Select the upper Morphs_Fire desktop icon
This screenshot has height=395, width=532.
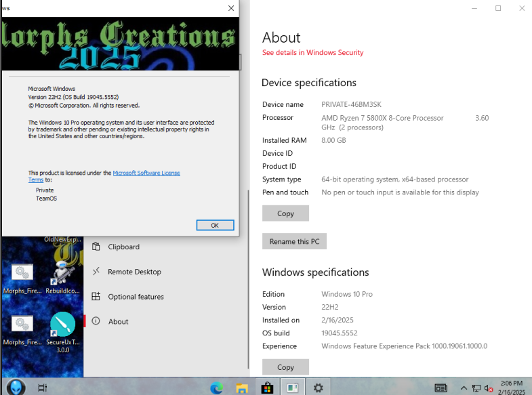click(22, 278)
